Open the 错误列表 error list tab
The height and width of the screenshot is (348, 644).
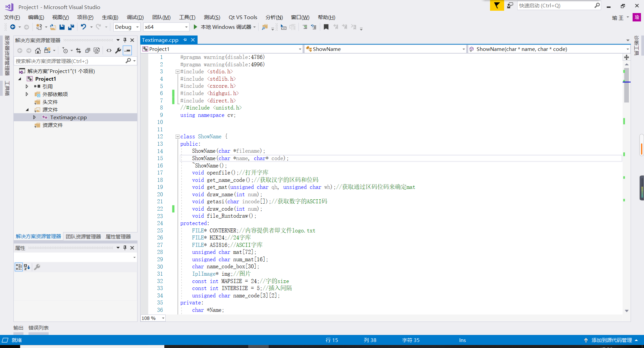pyautogui.click(x=39, y=328)
